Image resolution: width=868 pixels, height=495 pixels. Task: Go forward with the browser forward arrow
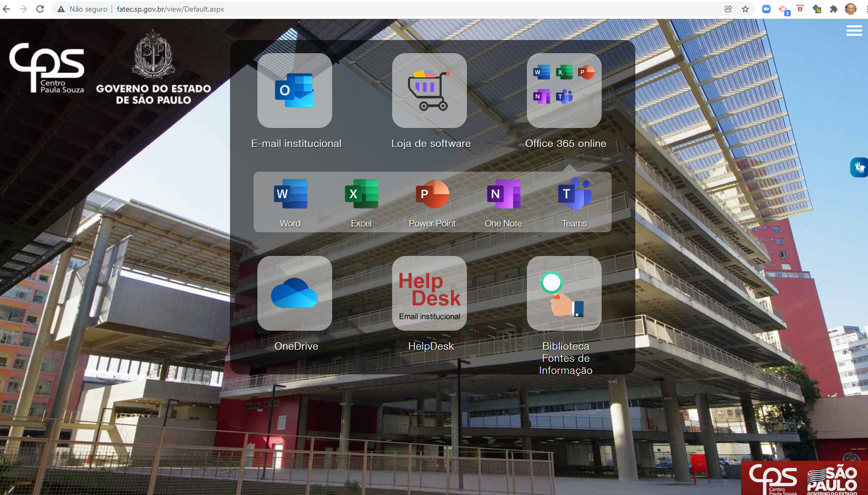(x=23, y=9)
